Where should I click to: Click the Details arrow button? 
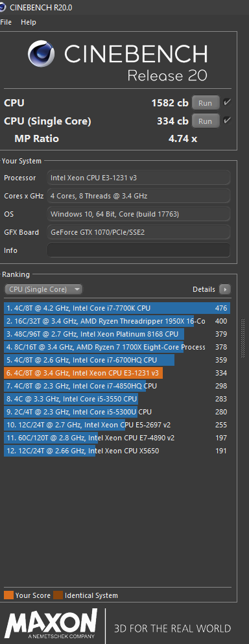point(225,289)
